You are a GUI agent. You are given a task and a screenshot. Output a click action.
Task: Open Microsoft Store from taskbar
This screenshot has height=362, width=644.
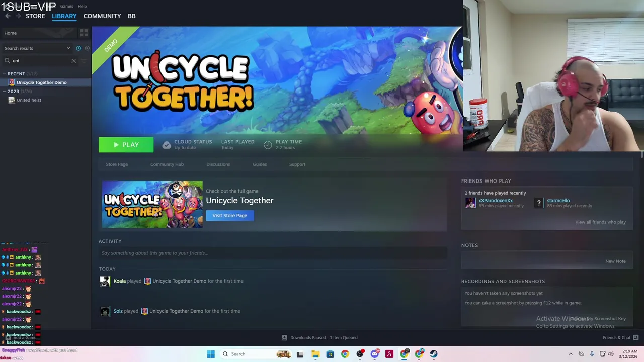tap(330, 354)
